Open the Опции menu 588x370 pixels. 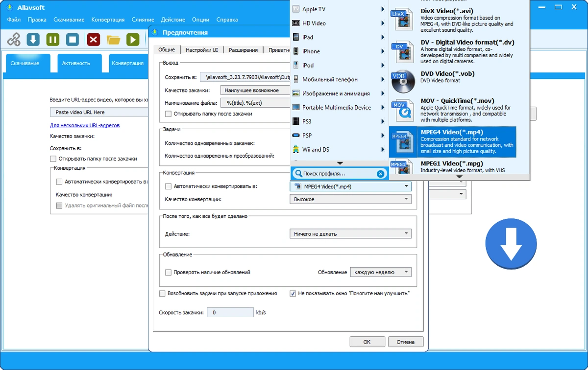pyautogui.click(x=201, y=20)
